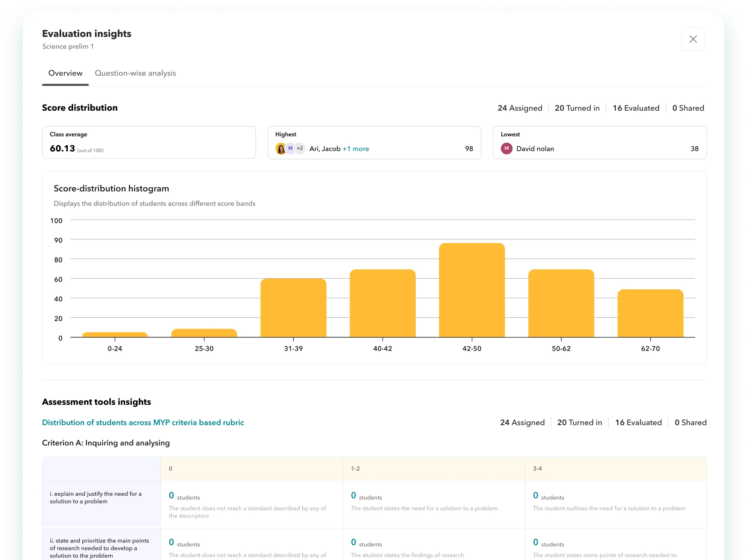
Task: Click the 3-4 rubric column header
Action: coord(537,469)
